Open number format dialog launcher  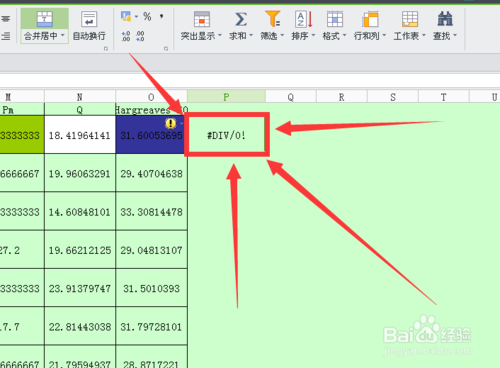(166, 49)
